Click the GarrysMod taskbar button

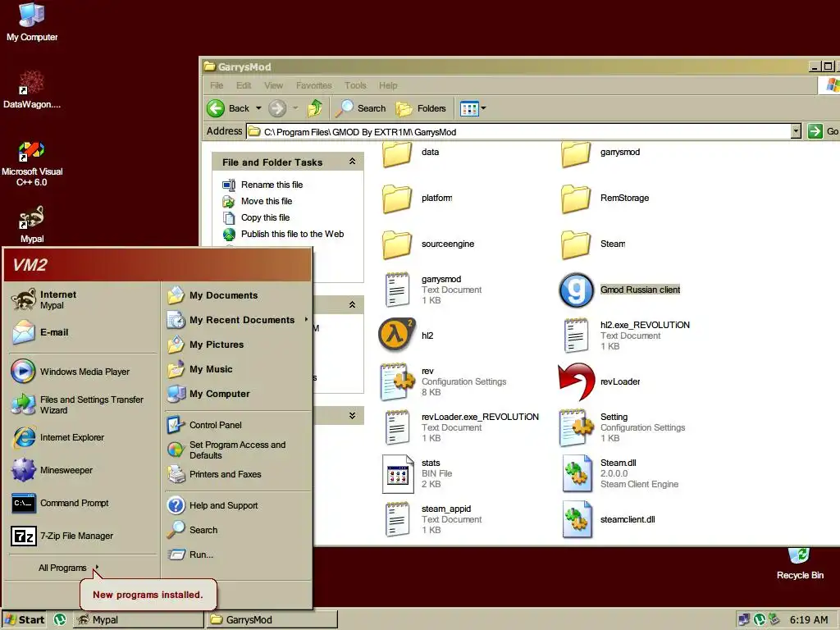point(272,620)
